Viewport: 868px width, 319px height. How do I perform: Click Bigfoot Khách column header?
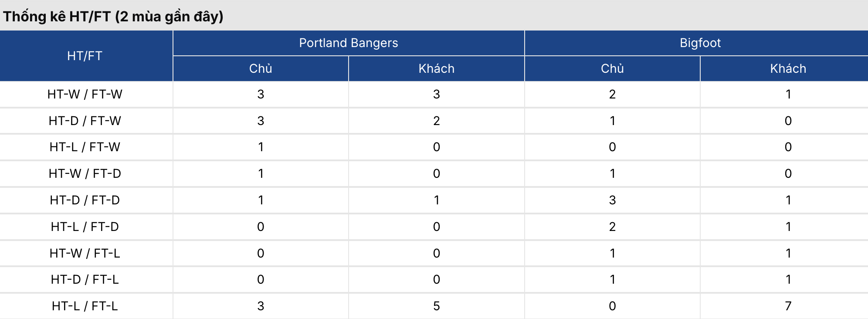pos(788,68)
